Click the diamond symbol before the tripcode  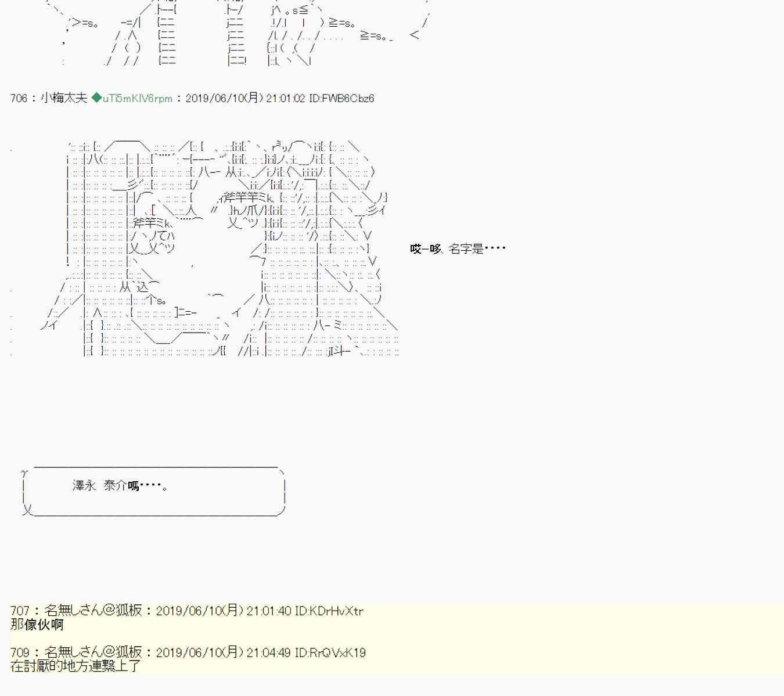tap(96, 98)
